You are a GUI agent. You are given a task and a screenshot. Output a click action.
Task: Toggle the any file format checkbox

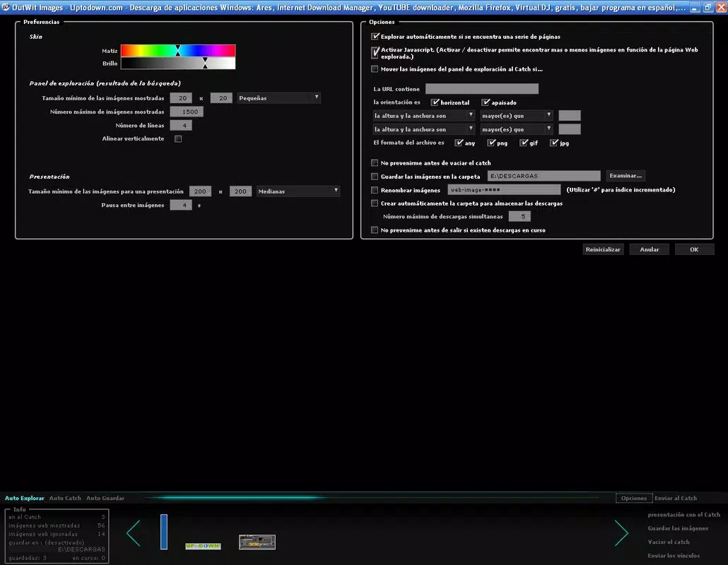coord(459,143)
